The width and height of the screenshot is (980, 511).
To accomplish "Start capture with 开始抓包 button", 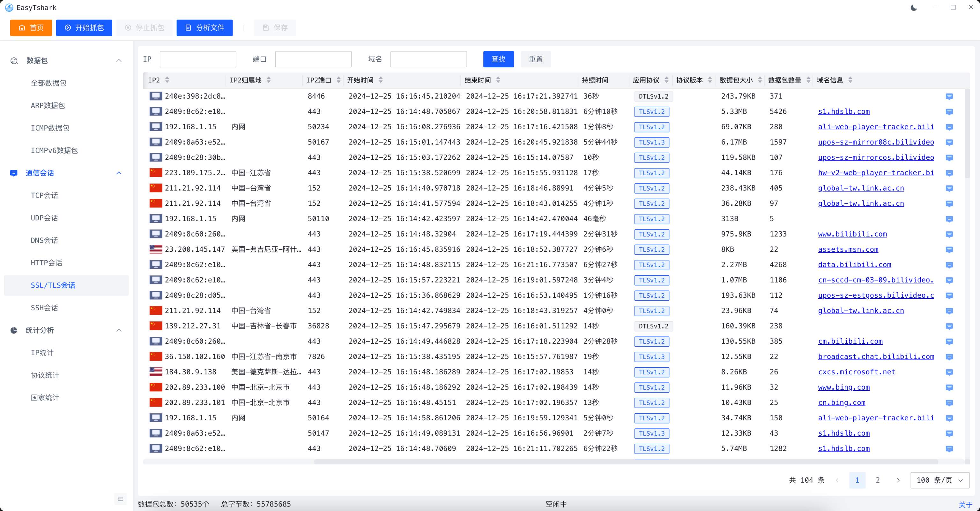I will [x=84, y=28].
